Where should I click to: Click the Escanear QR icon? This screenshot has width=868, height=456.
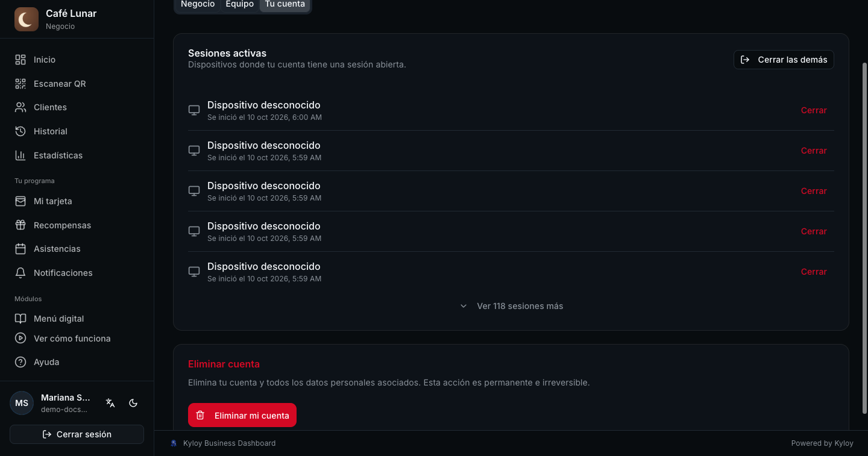pyautogui.click(x=20, y=84)
